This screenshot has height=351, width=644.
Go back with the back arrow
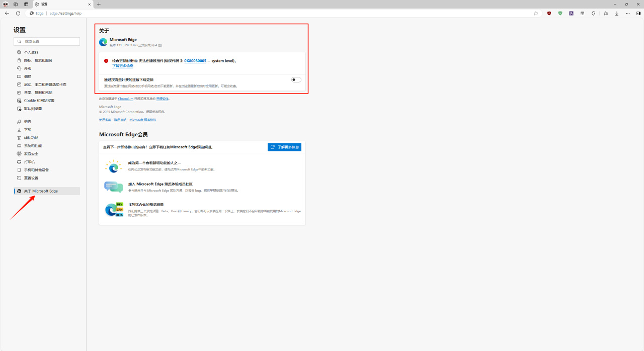click(7, 13)
